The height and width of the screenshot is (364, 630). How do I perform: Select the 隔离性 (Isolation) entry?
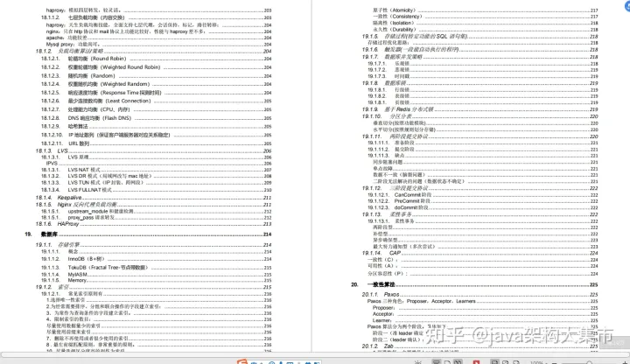486,23
